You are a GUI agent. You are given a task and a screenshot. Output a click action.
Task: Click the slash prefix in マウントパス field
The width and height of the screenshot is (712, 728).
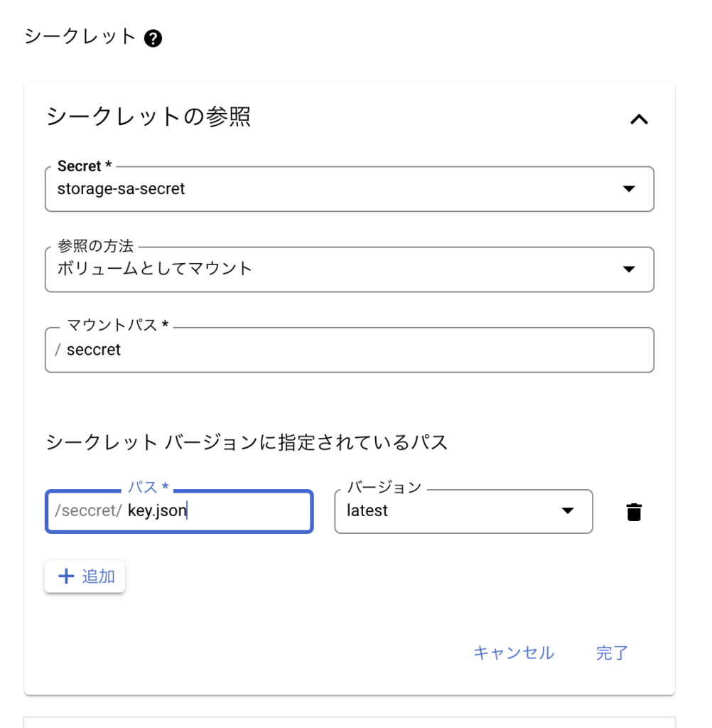[58, 350]
